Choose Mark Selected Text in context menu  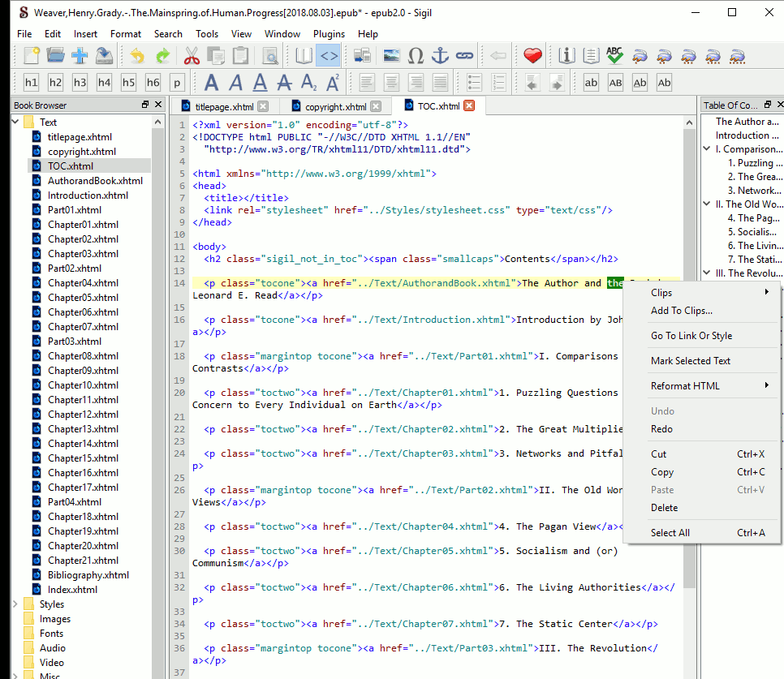point(690,361)
